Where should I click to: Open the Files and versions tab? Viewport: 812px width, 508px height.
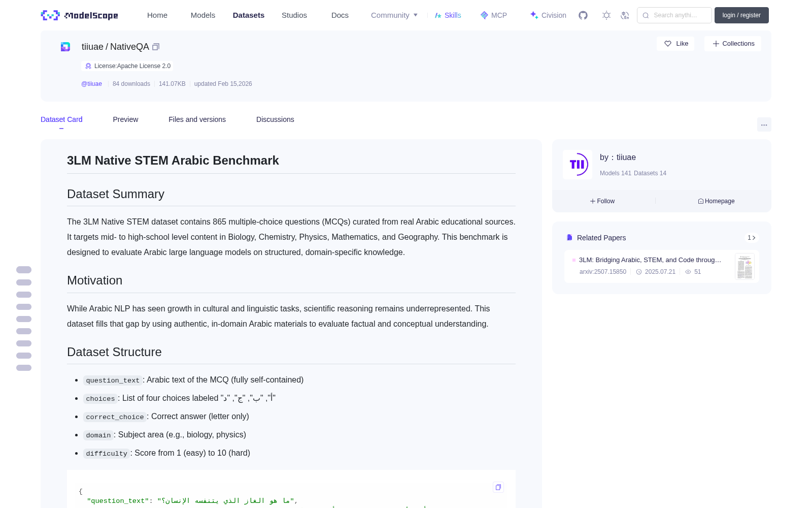pos(197,119)
